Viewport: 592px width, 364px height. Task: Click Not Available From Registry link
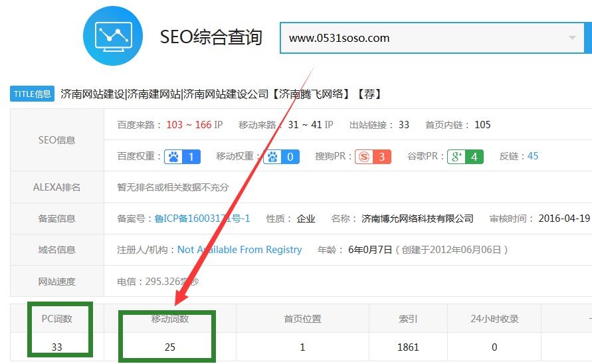[x=239, y=250]
